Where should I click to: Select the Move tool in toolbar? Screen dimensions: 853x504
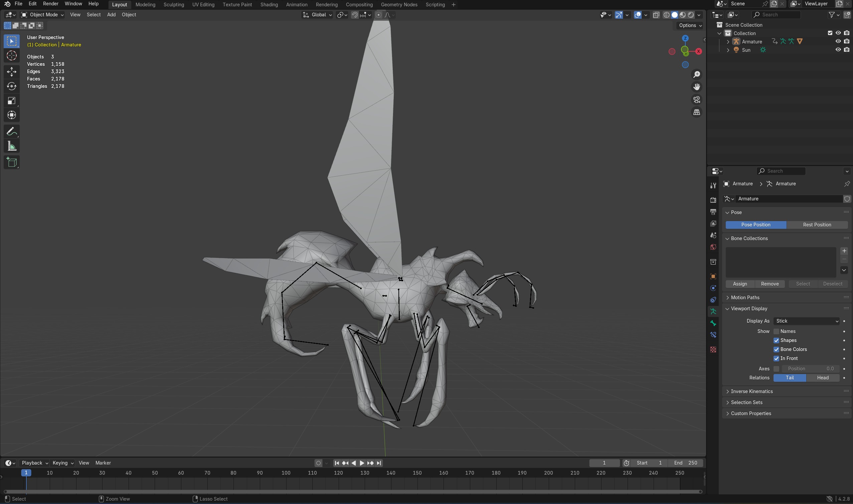tap(12, 71)
